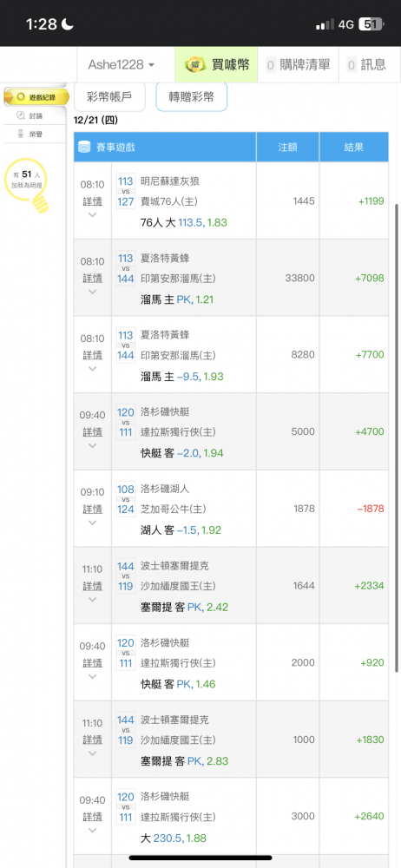Click the 遊戲紀錄 coin icon in sidebar
This screenshot has width=401, height=868.
coord(21,96)
